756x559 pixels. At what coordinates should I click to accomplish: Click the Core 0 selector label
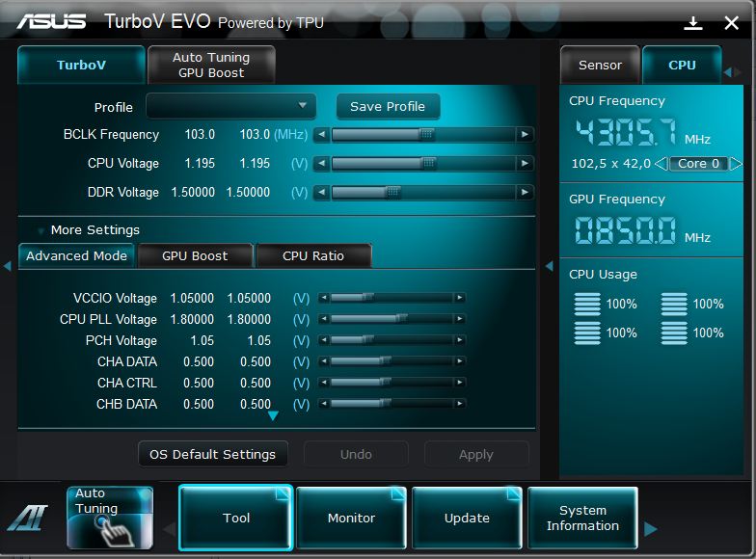pos(698,164)
